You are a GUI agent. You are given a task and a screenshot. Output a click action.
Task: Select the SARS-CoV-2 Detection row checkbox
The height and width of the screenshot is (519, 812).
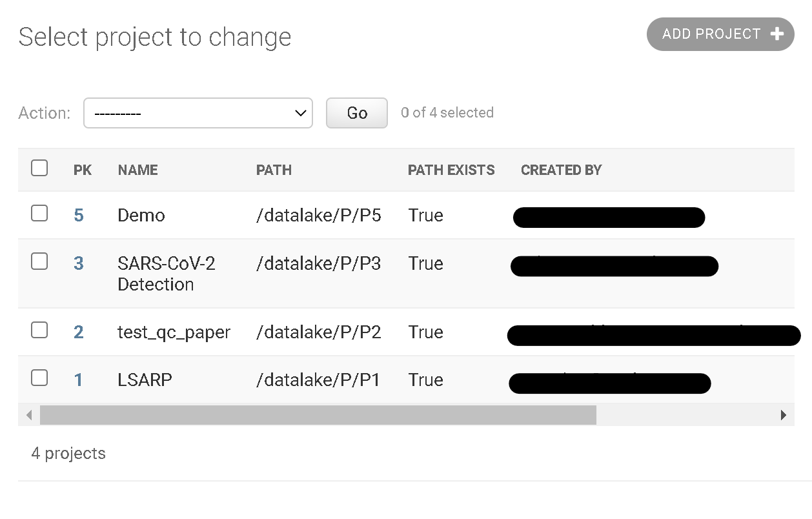(x=39, y=261)
